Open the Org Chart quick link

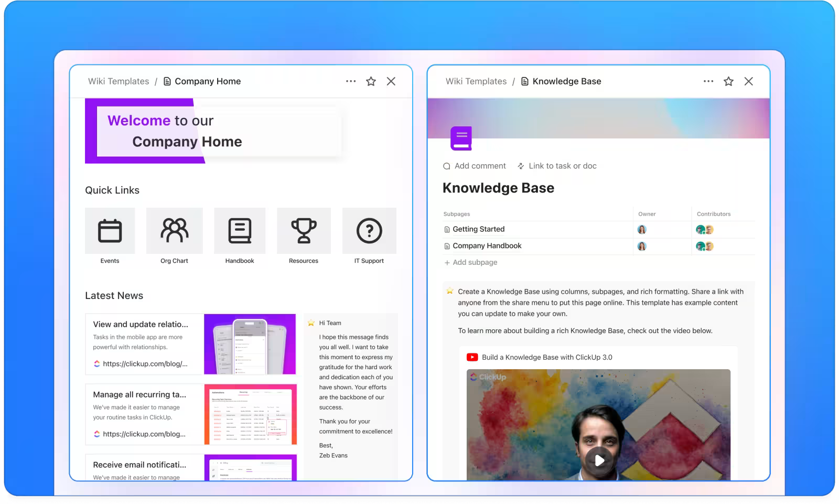click(174, 231)
